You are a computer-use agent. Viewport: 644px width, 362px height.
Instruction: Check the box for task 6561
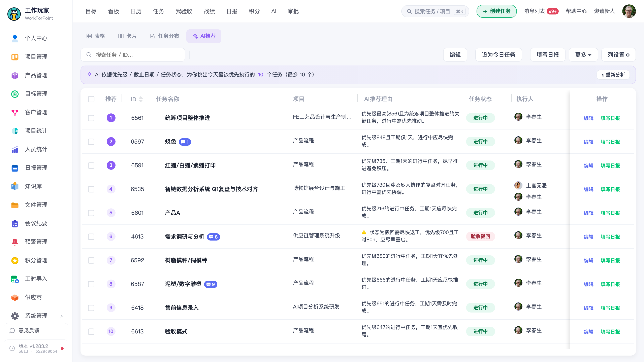point(91,118)
